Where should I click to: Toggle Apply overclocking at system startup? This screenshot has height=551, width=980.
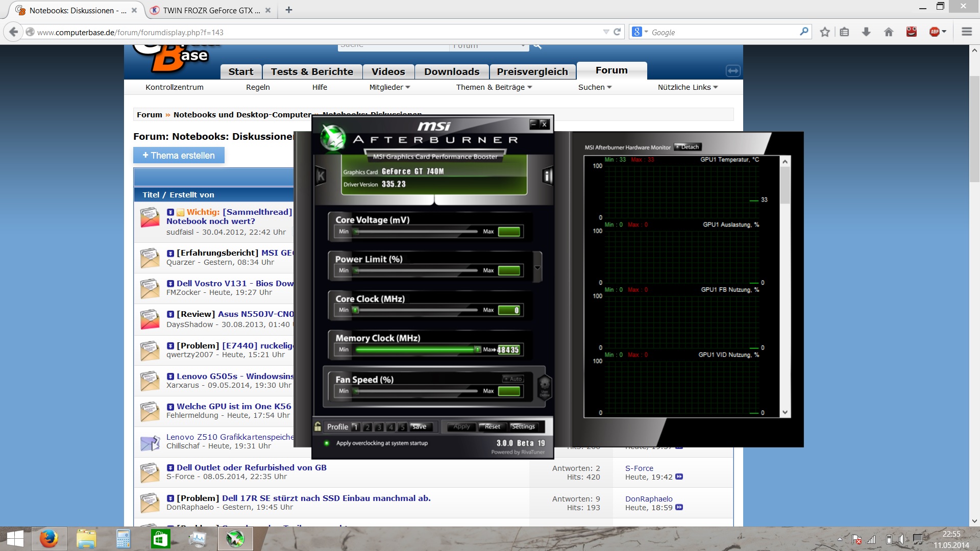[x=327, y=443]
